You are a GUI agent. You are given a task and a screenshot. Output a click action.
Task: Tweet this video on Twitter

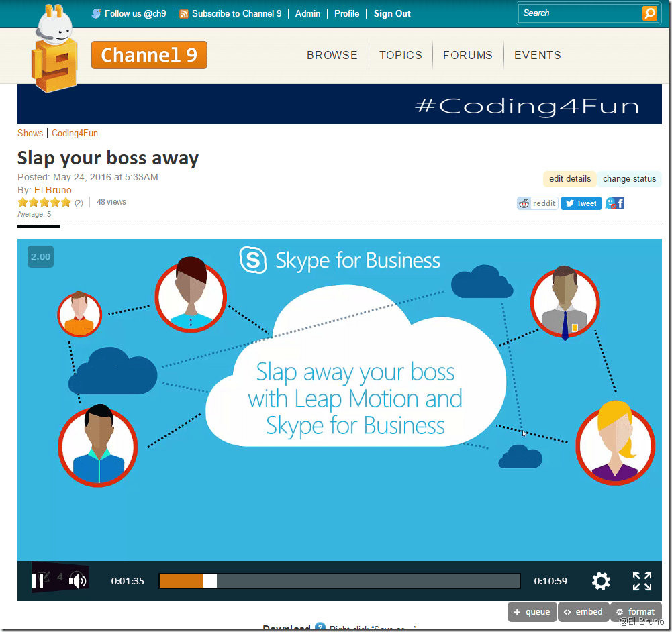pos(581,203)
